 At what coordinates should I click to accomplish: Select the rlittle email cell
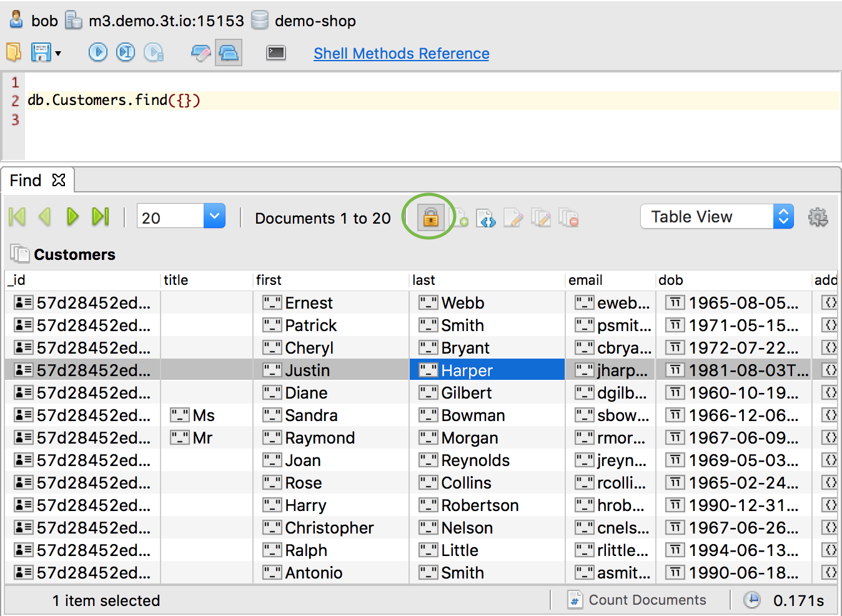point(610,550)
